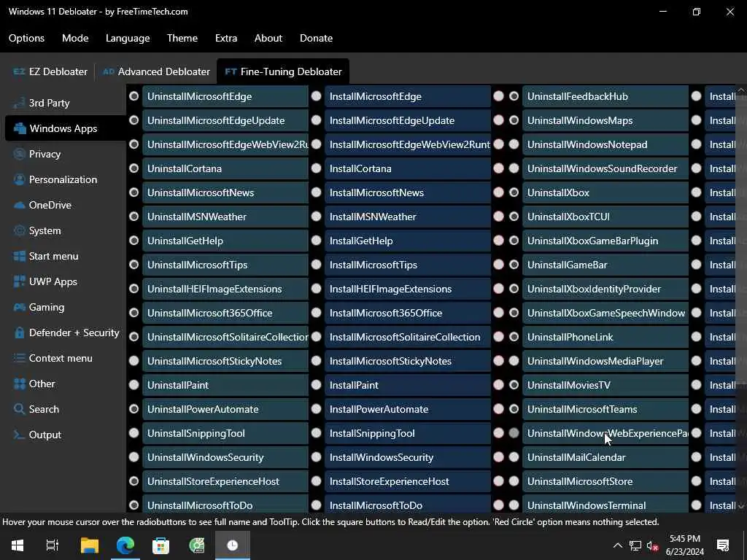Click the System gear icon
Image resolution: width=747 pixels, height=560 pixels.
click(x=19, y=230)
